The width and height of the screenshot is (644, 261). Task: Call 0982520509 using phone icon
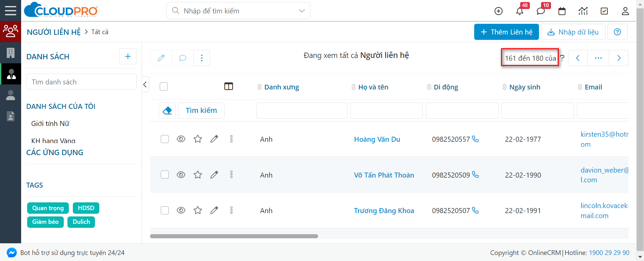475,175
